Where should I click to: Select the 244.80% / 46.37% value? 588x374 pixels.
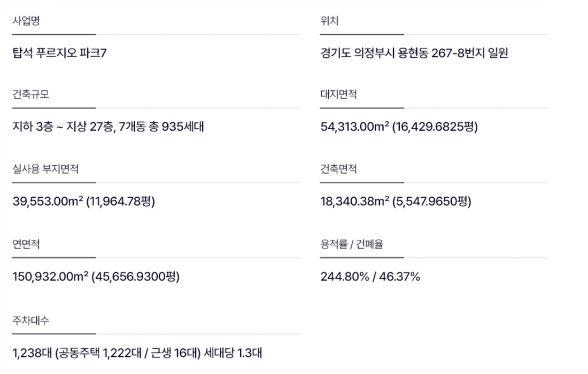point(370,277)
